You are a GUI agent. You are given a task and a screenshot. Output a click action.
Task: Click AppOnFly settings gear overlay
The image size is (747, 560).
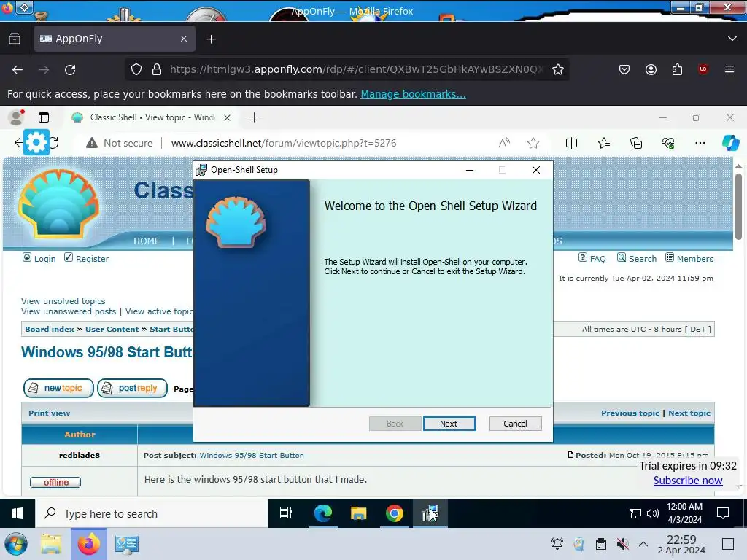(36, 142)
